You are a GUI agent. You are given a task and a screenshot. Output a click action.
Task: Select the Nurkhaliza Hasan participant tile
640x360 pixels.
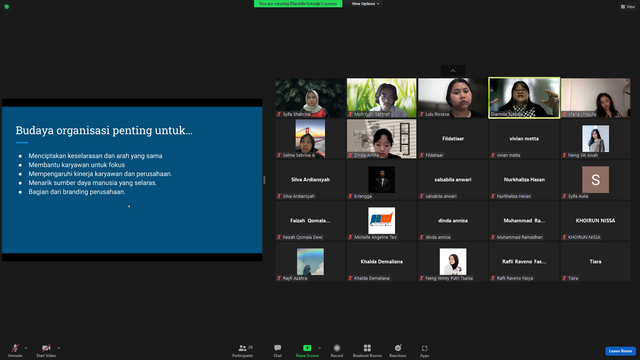[524, 180]
